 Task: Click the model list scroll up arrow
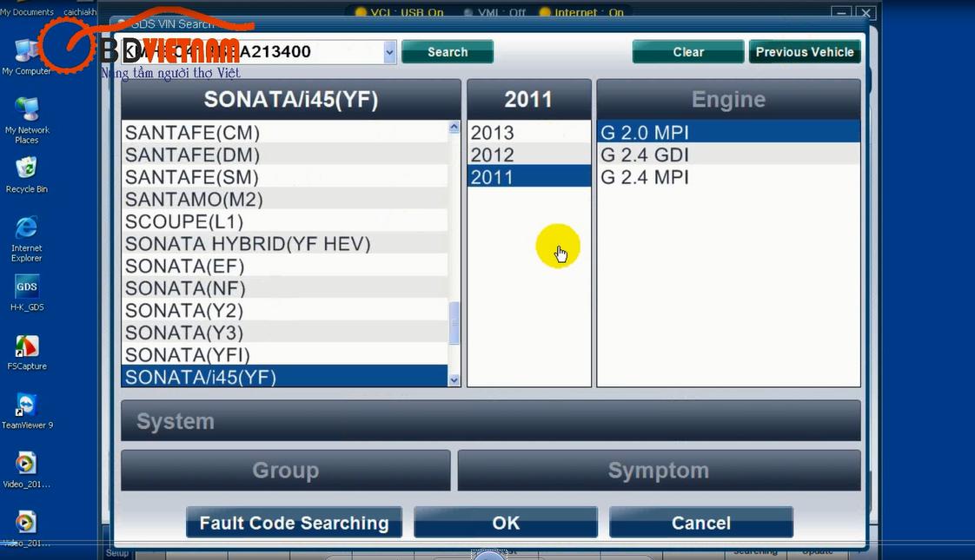454,127
